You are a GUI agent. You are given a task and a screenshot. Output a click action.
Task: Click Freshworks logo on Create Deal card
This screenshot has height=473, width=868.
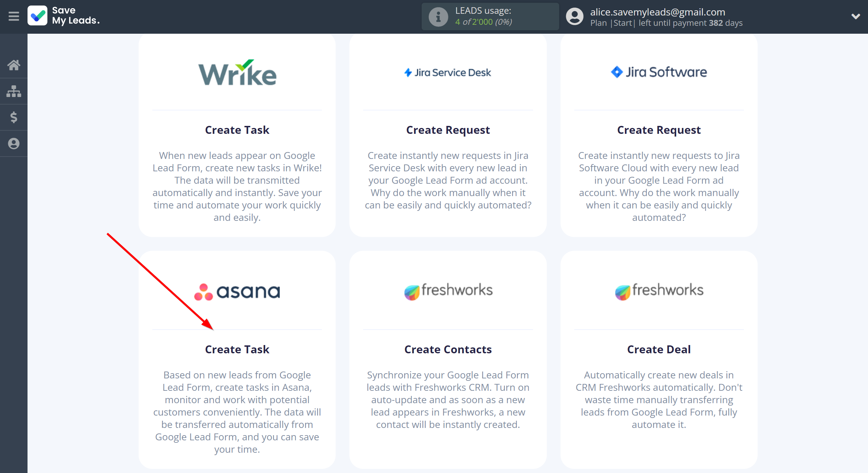click(659, 291)
